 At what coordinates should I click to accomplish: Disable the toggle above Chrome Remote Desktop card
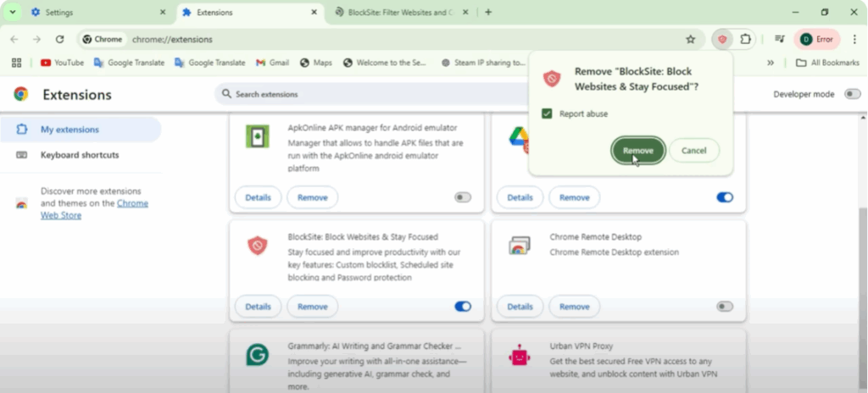click(x=725, y=197)
